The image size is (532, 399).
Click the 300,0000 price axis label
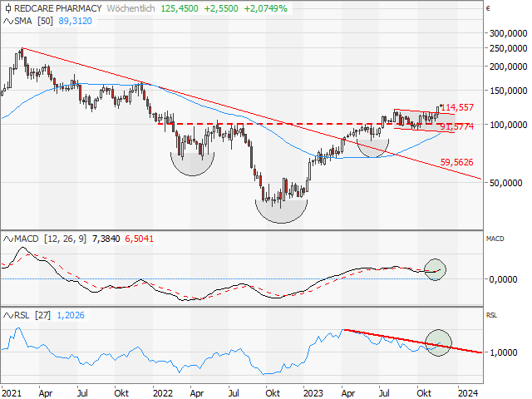pyautogui.click(x=508, y=33)
